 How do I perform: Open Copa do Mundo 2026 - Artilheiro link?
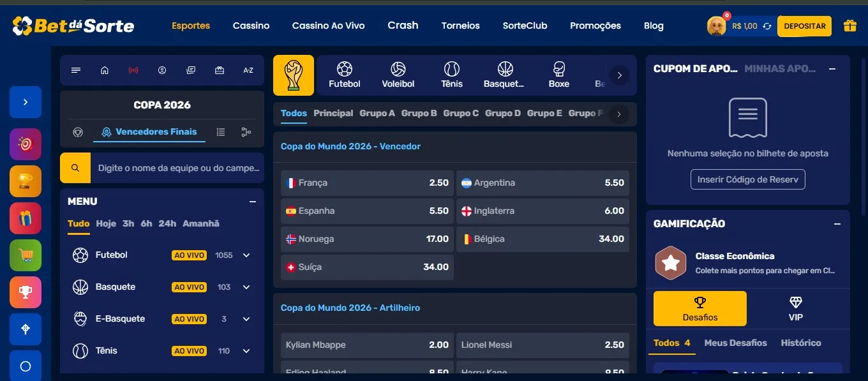350,308
